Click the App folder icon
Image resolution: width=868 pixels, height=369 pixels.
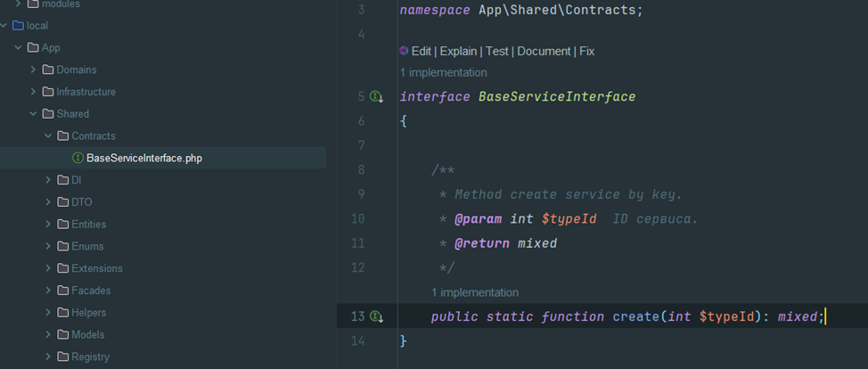[33, 47]
